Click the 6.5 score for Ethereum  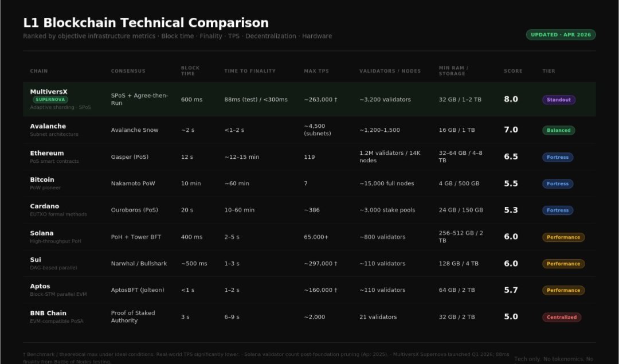pos(511,156)
